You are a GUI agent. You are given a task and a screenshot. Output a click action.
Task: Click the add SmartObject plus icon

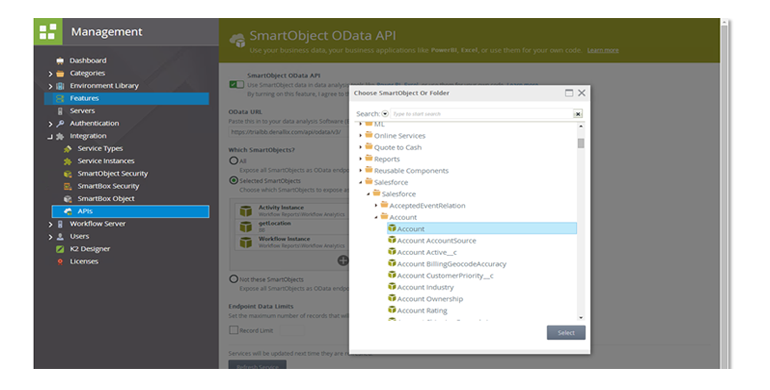pyautogui.click(x=343, y=260)
